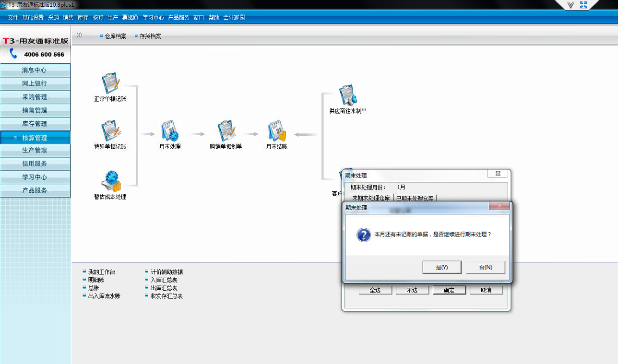The width and height of the screenshot is (618, 364).
Task: Open the 特殊单据记账 workflow icon
Action: tap(110, 130)
